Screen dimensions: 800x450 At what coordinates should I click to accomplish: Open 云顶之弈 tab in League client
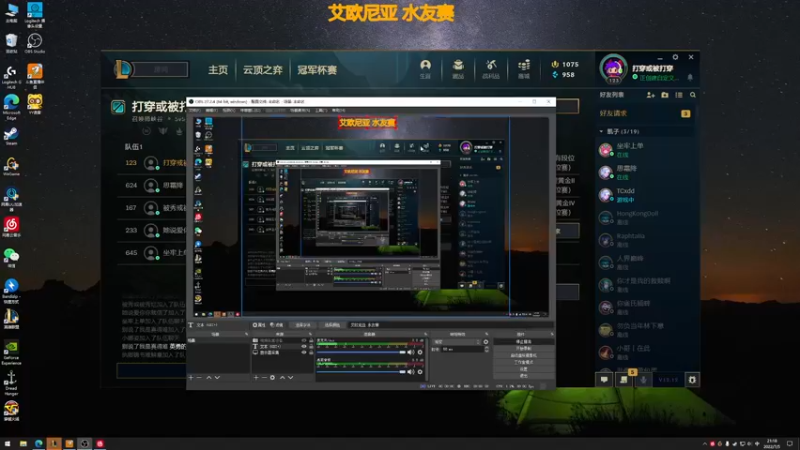point(263,70)
